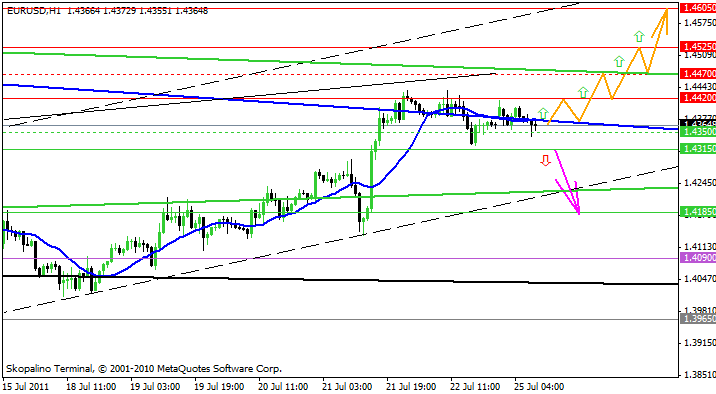The width and height of the screenshot is (716, 394).
Task: Select the green 1.41850 price level label
Action: click(x=698, y=212)
